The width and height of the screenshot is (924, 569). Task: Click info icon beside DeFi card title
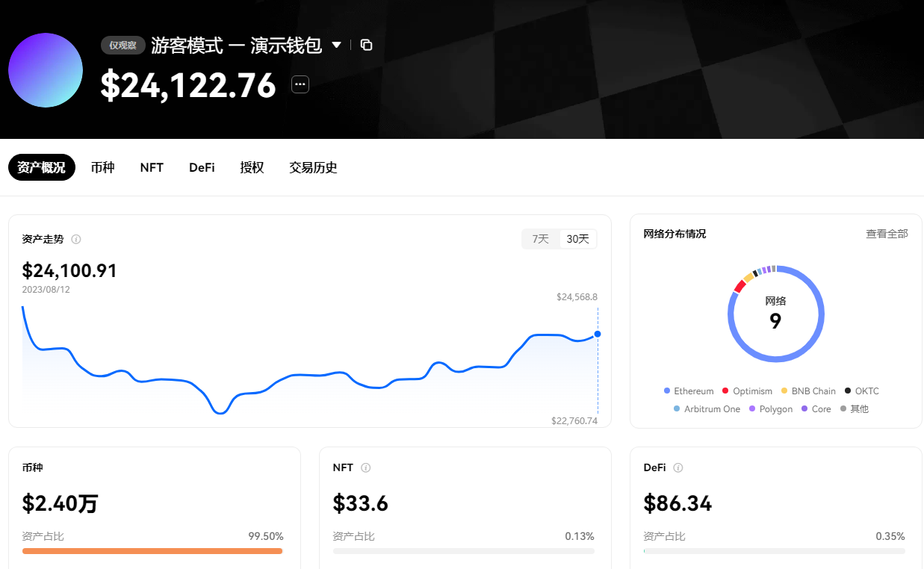click(x=678, y=468)
